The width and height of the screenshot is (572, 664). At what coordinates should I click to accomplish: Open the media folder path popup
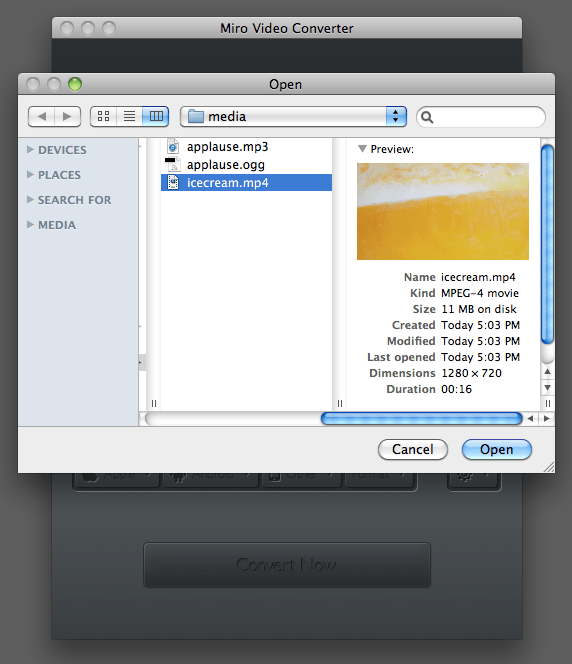[293, 116]
